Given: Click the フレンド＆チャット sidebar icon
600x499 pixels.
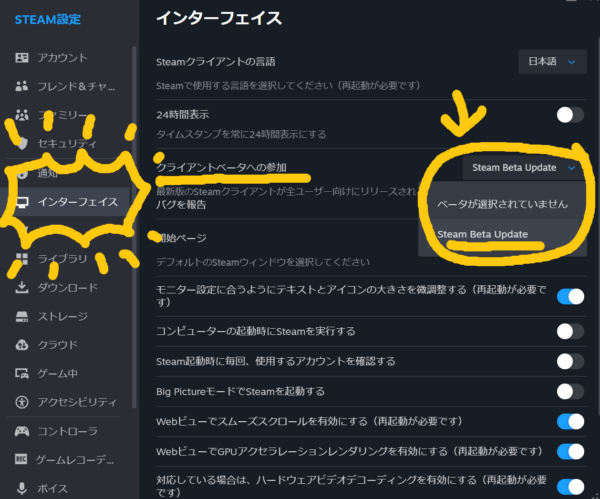Looking at the screenshot, I should pyautogui.click(x=22, y=87).
